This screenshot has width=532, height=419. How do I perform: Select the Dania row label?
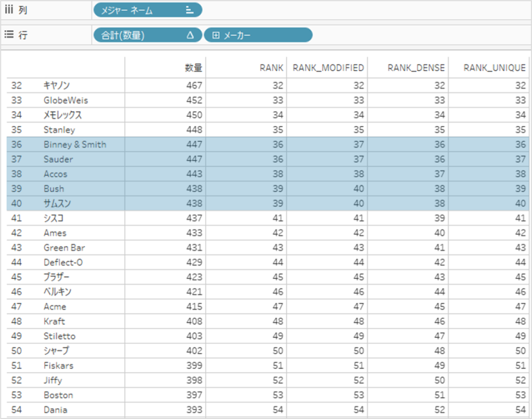coord(55,410)
